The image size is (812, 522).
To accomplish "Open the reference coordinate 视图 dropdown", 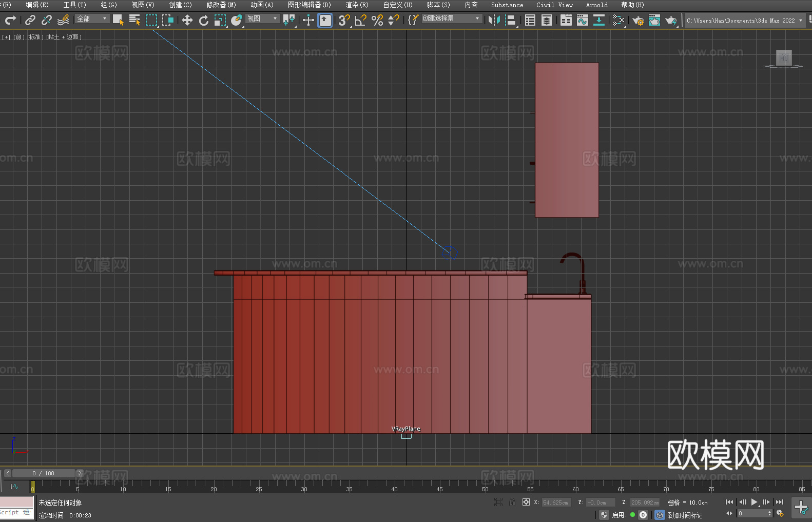I will coord(262,18).
